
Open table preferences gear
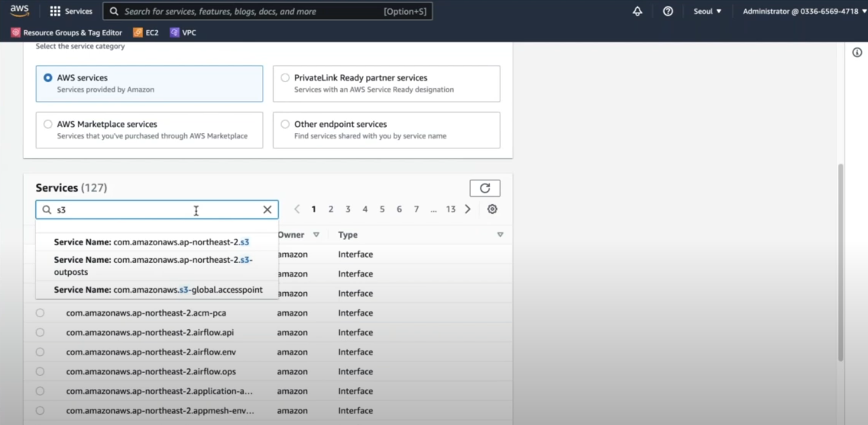click(492, 209)
